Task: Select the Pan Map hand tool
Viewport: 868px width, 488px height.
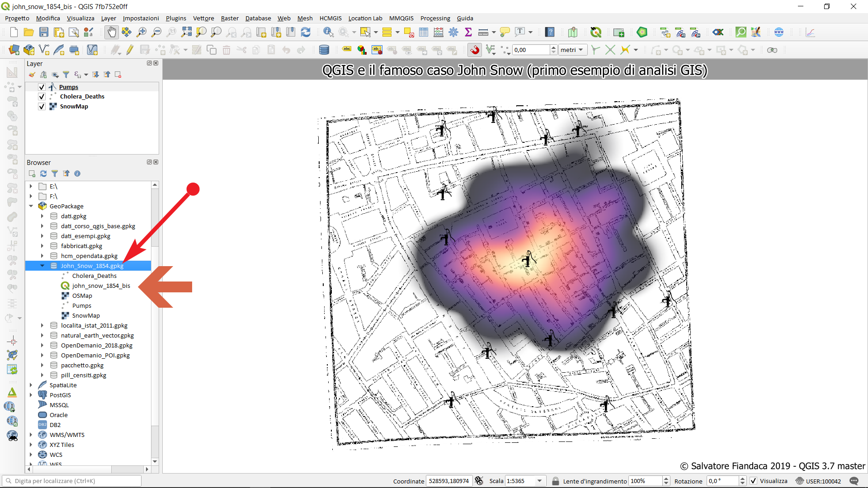Action: (x=111, y=32)
